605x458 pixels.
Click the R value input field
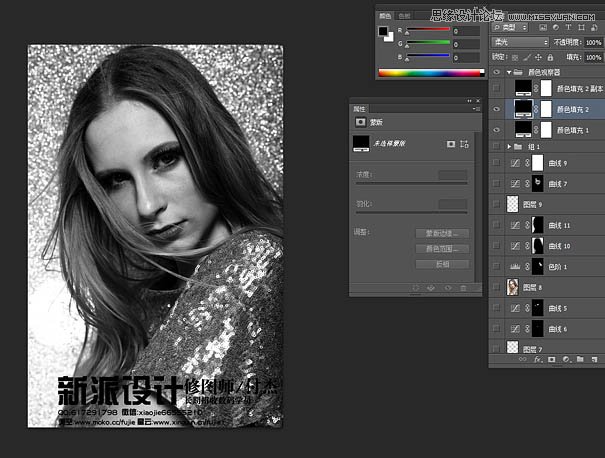pyautogui.click(x=466, y=31)
